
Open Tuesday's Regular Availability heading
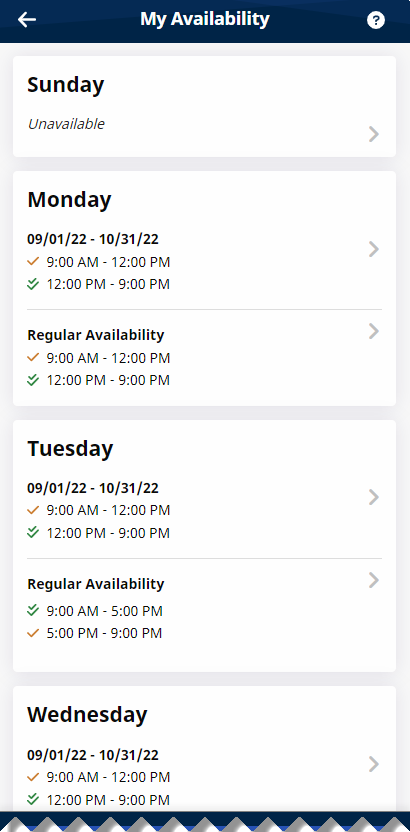pos(95,584)
